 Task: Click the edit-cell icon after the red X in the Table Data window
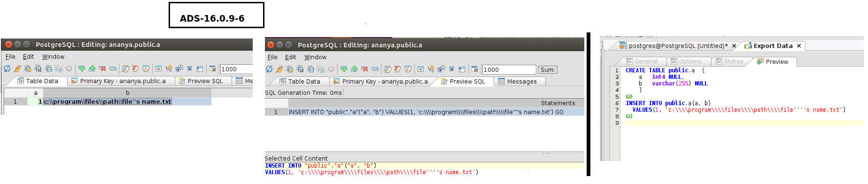click(113, 69)
